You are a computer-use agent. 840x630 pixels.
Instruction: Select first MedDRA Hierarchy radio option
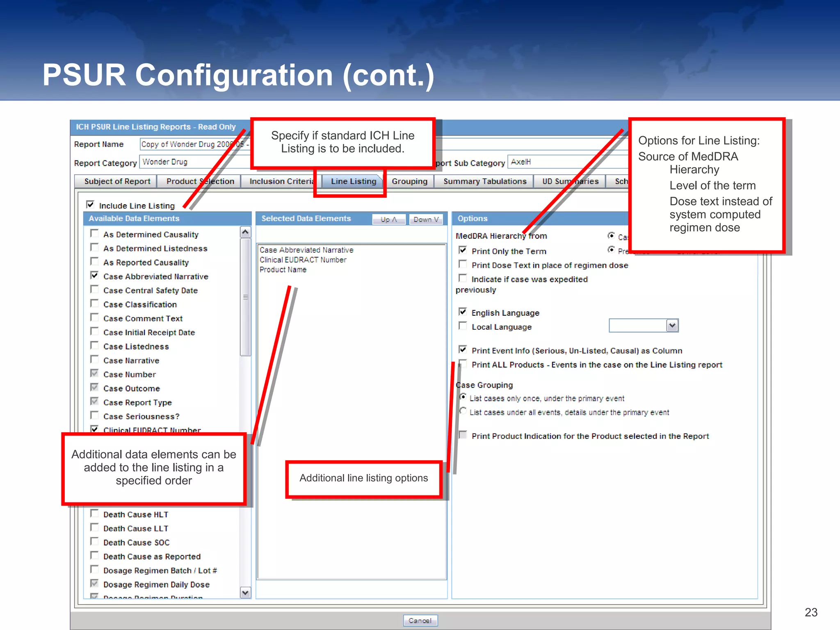tap(611, 235)
